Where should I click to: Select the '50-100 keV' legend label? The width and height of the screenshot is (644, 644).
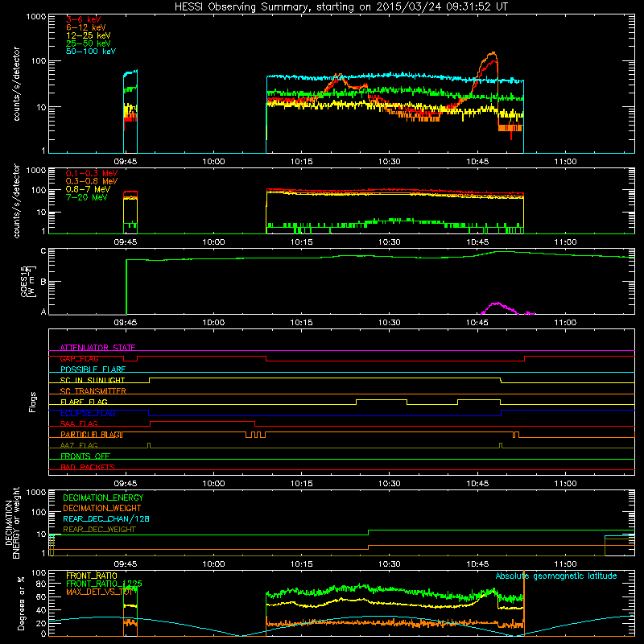91,52
